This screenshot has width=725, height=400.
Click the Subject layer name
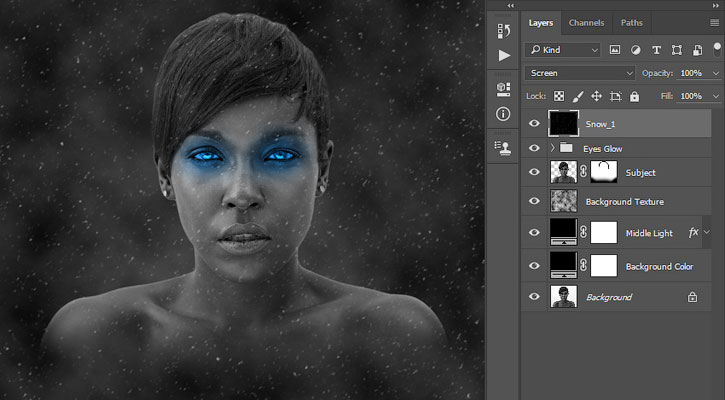[640, 172]
